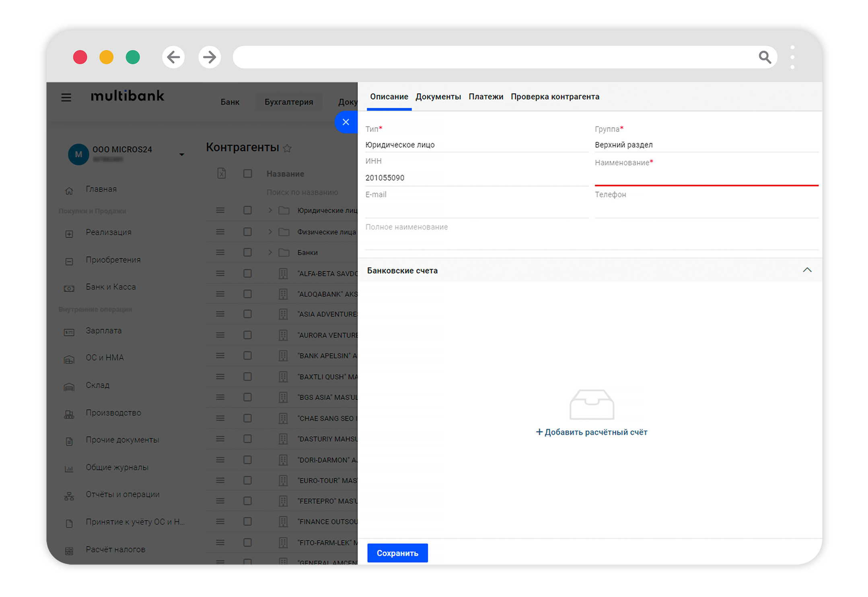The width and height of the screenshot is (868, 597).
Task: Switch to the Платежи tab
Action: tap(486, 97)
